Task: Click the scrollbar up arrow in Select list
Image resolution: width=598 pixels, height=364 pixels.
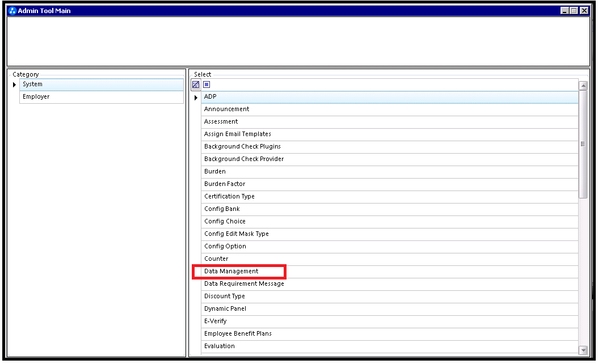Action: (583, 86)
